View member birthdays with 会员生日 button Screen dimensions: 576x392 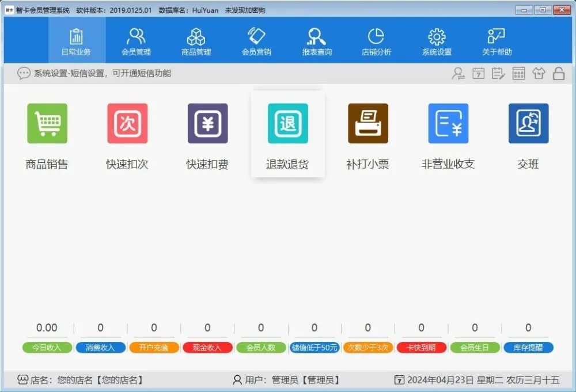[475, 347]
